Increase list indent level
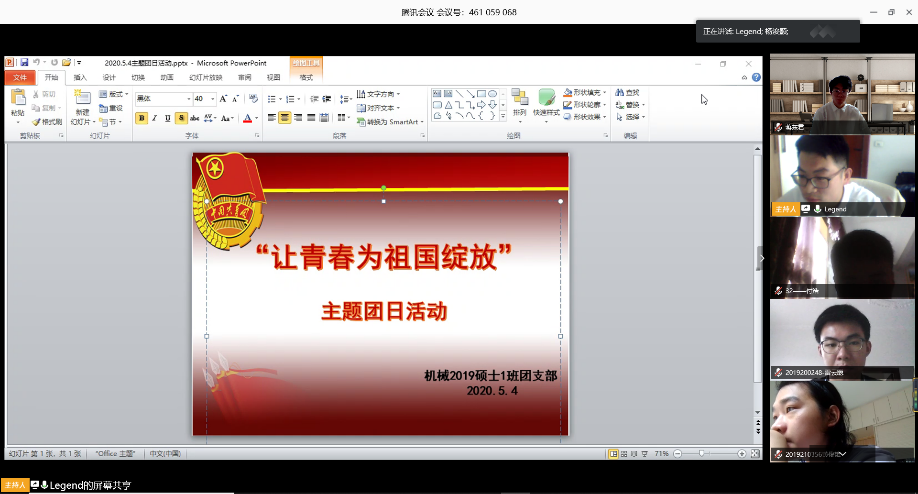This screenshot has height=494, width=918. (327, 99)
